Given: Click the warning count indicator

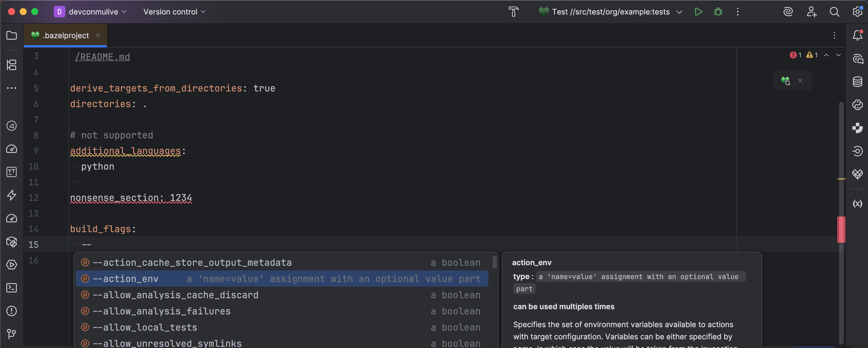Looking at the screenshot, I should [812, 55].
